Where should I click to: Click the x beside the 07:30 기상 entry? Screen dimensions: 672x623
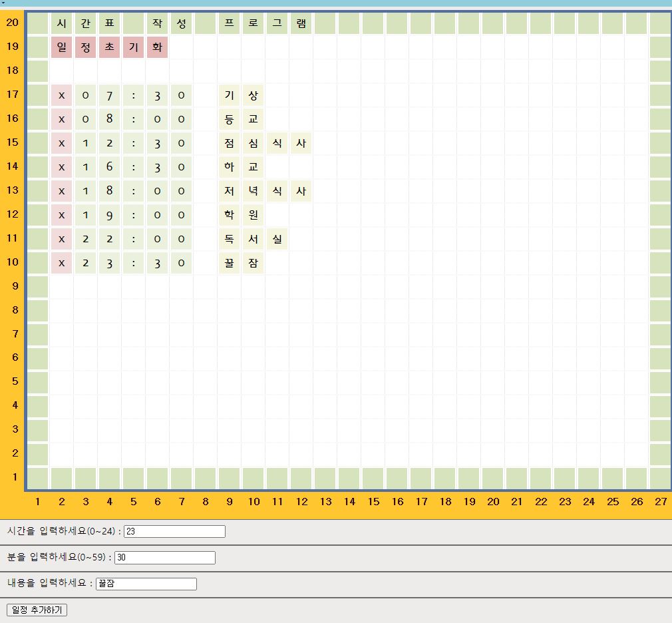coord(61,95)
